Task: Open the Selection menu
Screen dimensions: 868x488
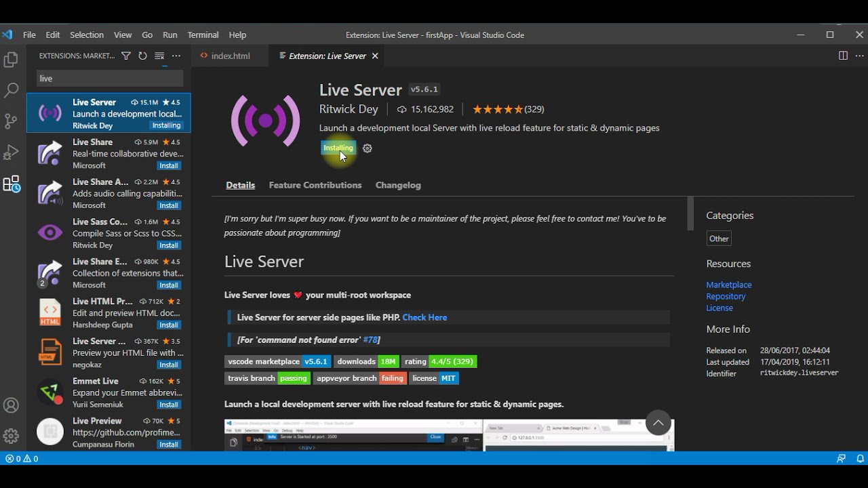Action: tap(87, 35)
